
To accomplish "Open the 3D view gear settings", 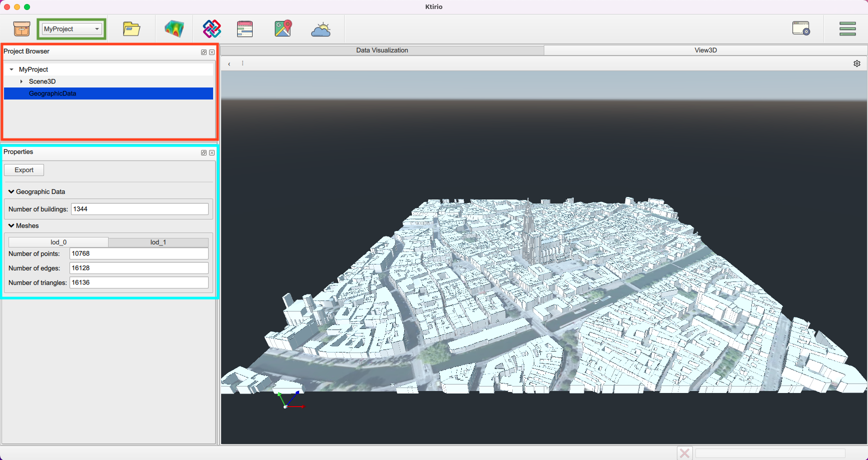I will click(x=856, y=63).
